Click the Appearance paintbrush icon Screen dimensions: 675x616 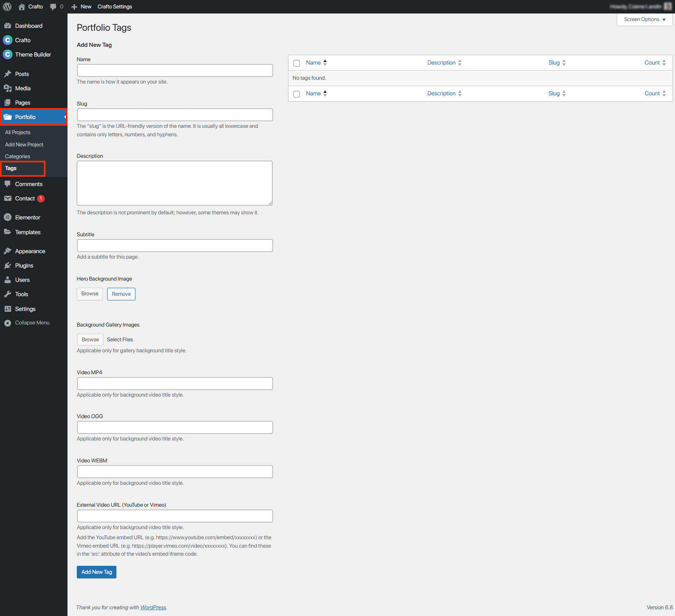coord(8,251)
